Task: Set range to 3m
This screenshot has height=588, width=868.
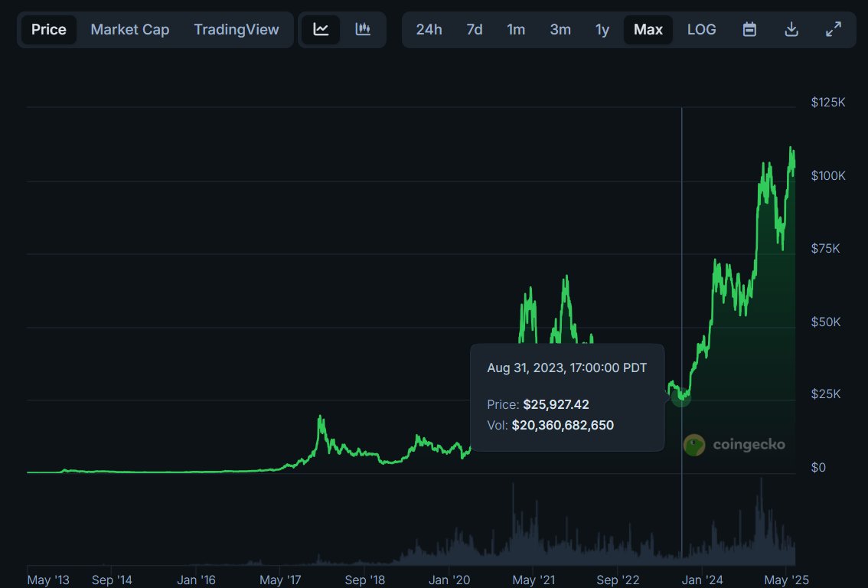Action: pos(560,29)
